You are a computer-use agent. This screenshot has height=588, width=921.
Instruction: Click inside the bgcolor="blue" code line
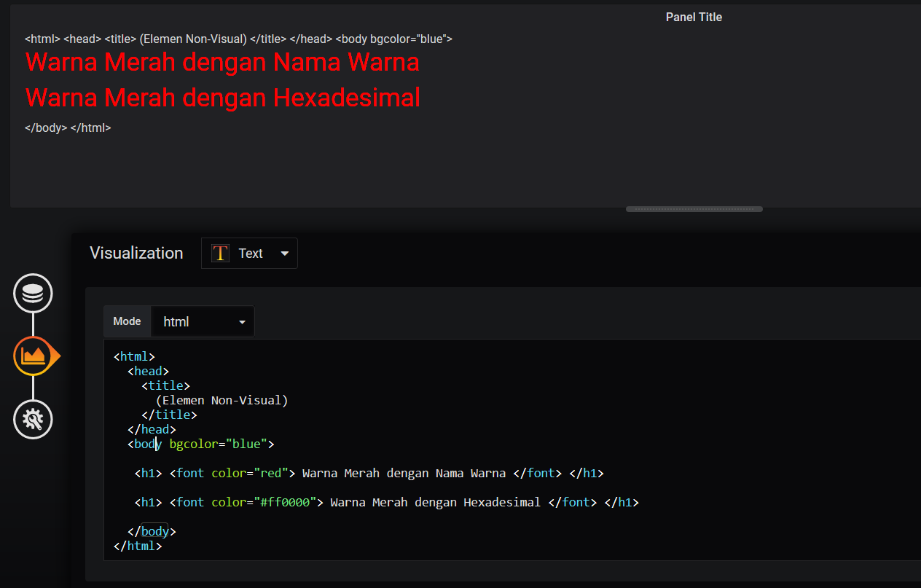pos(201,444)
